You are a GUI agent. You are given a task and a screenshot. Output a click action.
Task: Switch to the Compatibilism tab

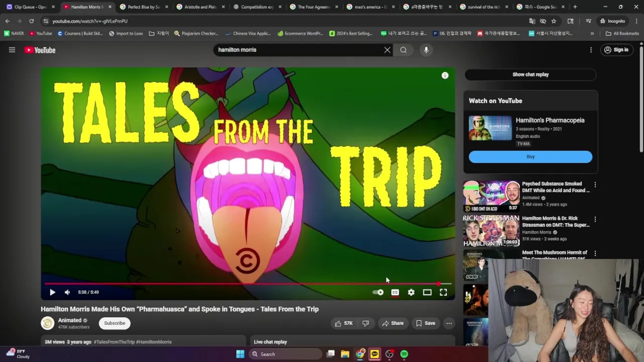pyautogui.click(x=257, y=7)
